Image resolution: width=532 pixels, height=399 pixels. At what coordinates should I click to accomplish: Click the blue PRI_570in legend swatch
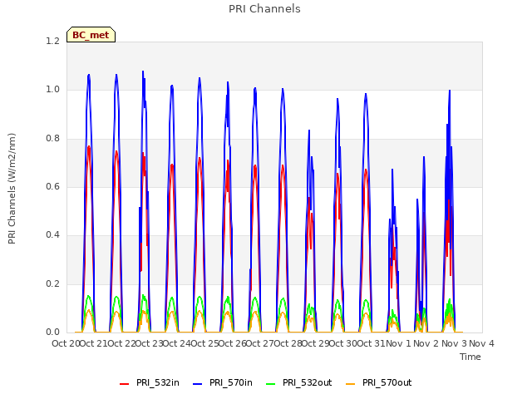click(198, 384)
